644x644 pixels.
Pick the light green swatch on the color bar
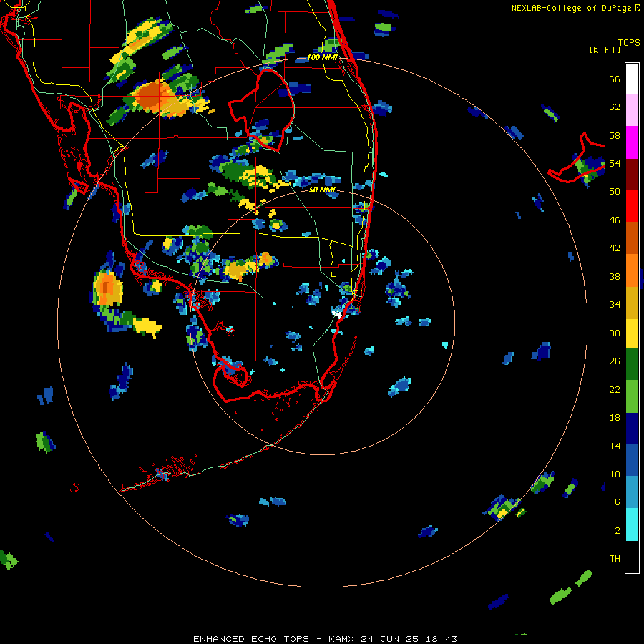(x=632, y=396)
